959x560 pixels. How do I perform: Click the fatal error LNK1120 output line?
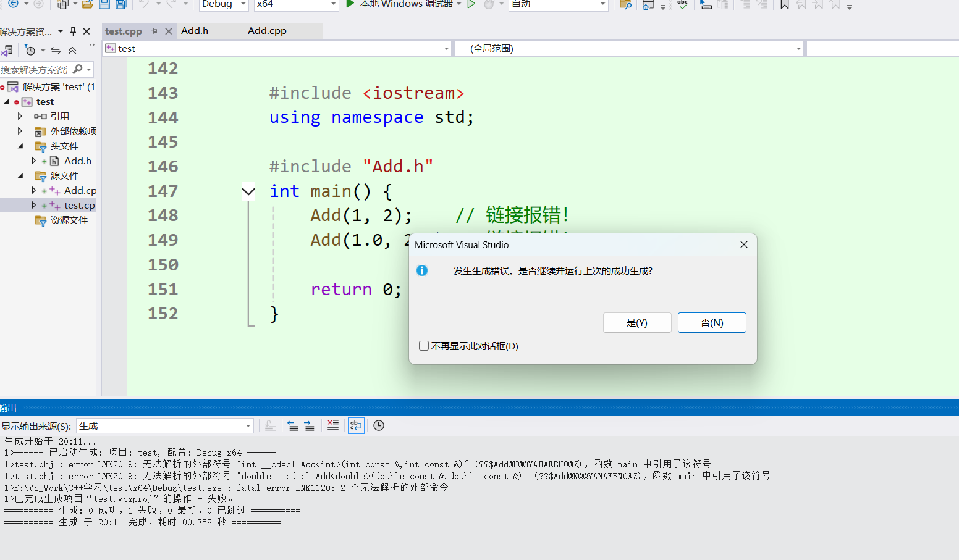(226, 488)
